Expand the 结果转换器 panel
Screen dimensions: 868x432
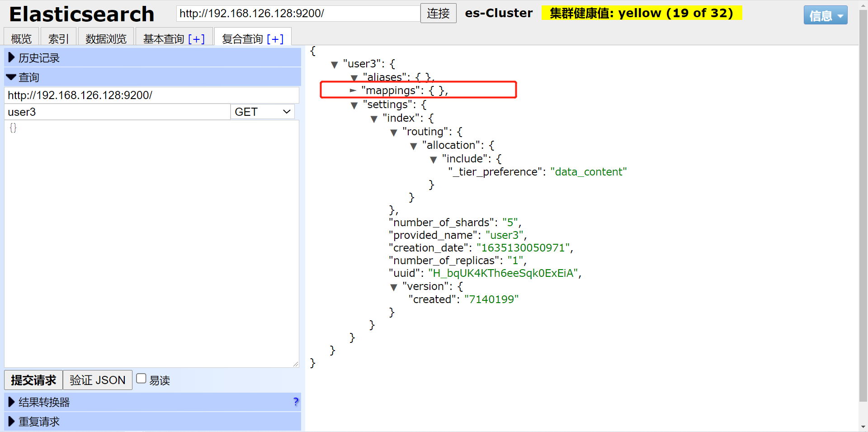11,402
